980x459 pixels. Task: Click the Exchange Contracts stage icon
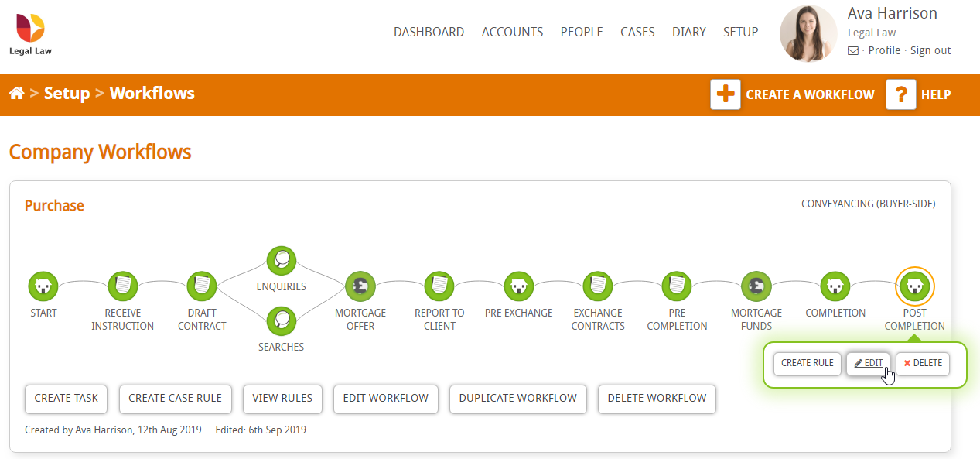[597, 286]
